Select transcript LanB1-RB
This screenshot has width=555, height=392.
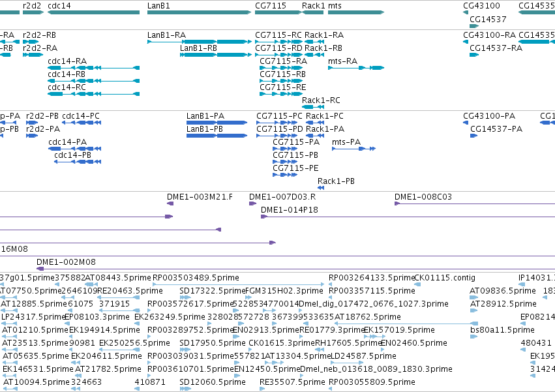point(216,55)
